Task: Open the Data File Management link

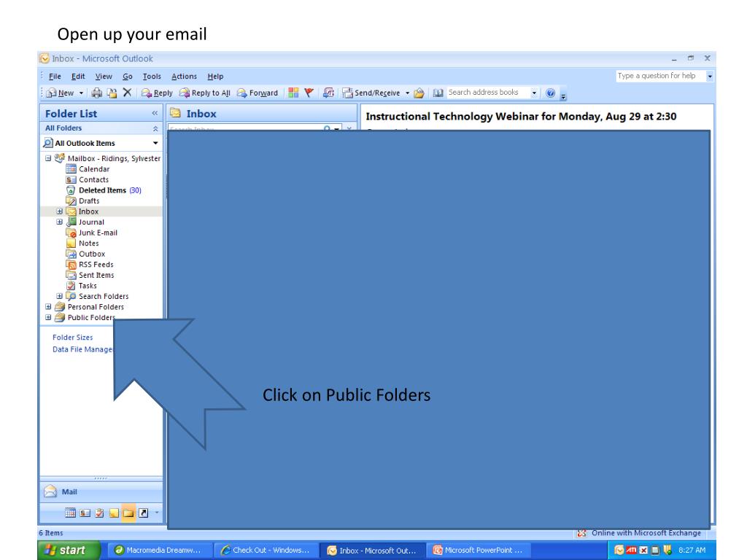Action: 82,349
